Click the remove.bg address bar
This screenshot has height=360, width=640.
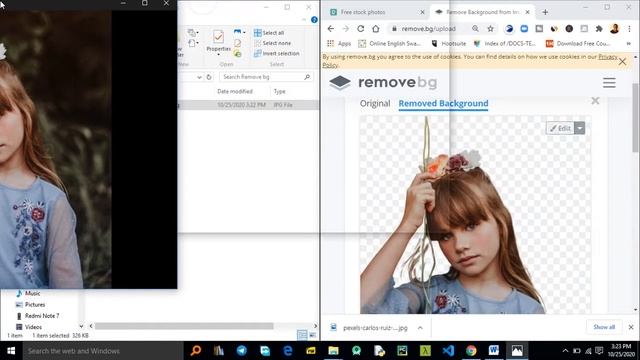point(429,29)
